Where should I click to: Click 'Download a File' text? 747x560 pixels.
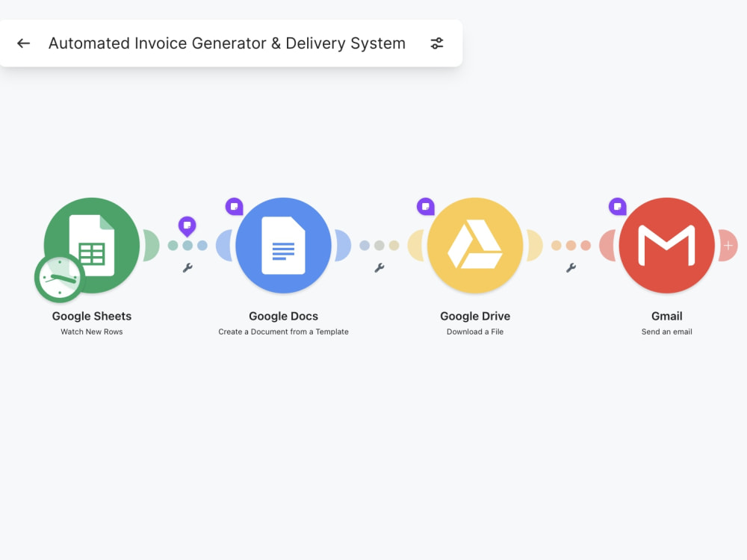pos(475,332)
